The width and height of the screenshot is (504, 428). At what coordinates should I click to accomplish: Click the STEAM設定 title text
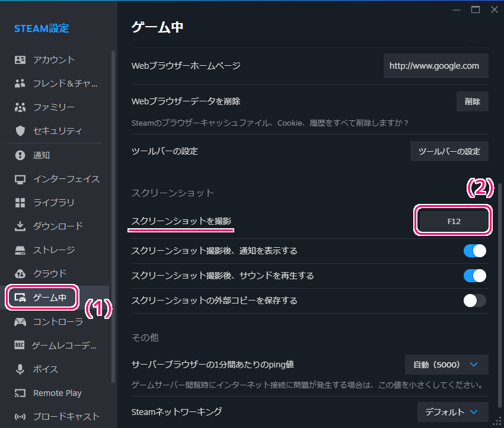(x=42, y=28)
